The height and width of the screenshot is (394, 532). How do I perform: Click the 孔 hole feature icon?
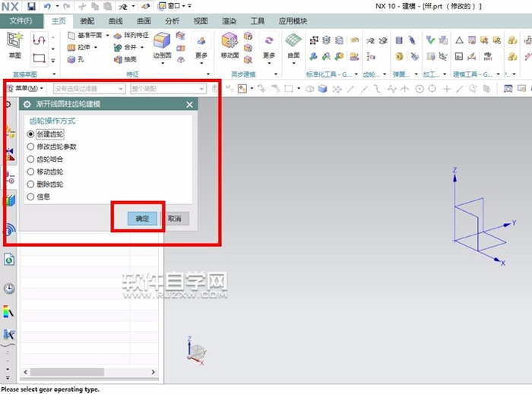pyautogui.click(x=76, y=59)
